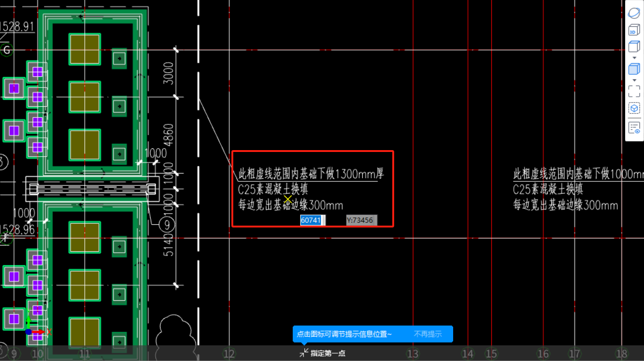The image size is (644, 361).
Task: Click the X coordinate input showing 60741
Action: click(313, 220)
